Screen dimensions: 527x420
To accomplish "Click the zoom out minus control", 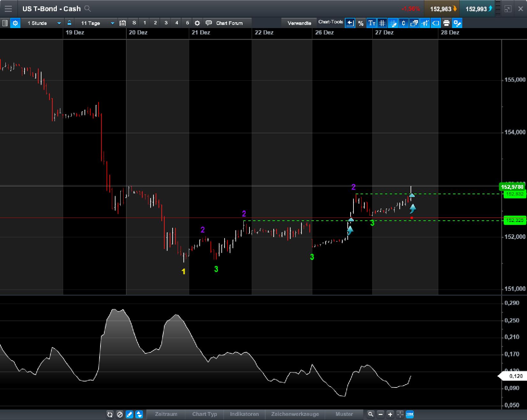I will (380, 415).
